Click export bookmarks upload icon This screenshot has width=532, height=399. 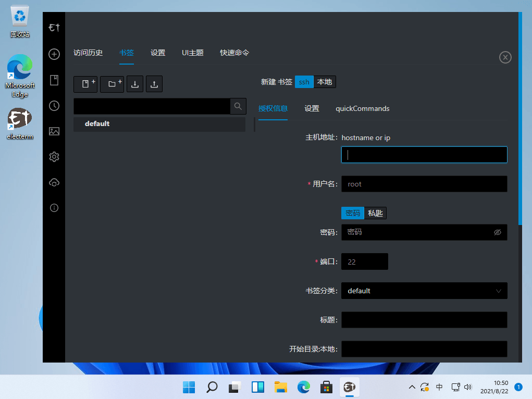click(x=154, y=84)
